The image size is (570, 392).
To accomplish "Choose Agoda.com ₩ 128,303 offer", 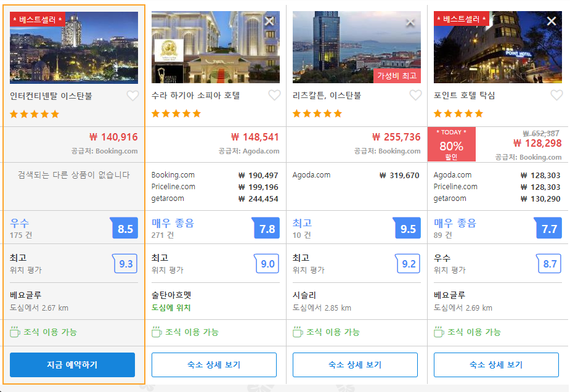I will click(x=497, y=175).
